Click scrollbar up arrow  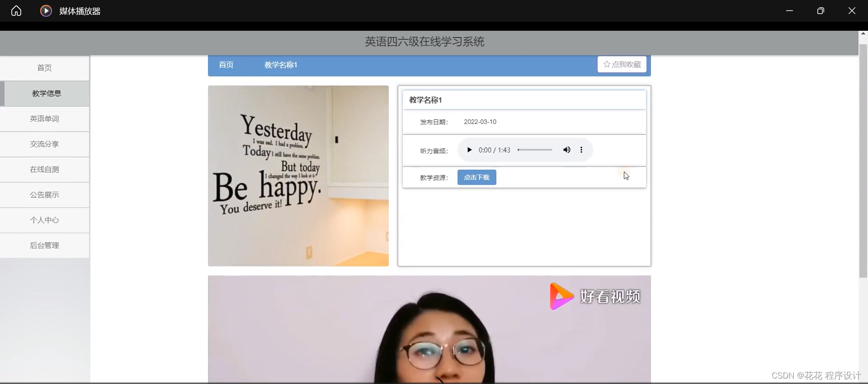(863, 33)
